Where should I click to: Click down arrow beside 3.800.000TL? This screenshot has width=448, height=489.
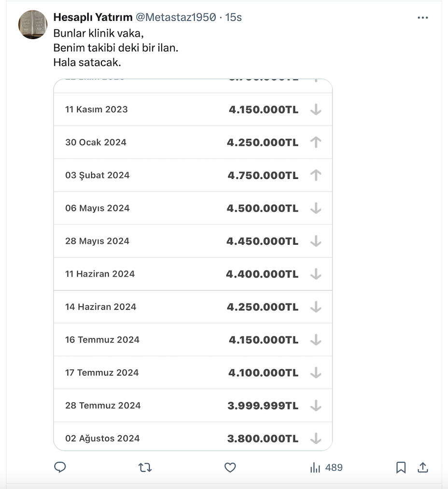[x=316, y=438]
